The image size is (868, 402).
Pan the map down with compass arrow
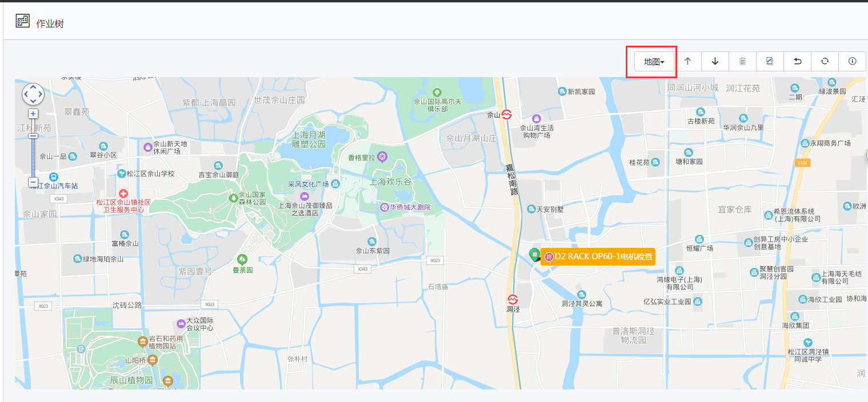(x=33, y=102)
